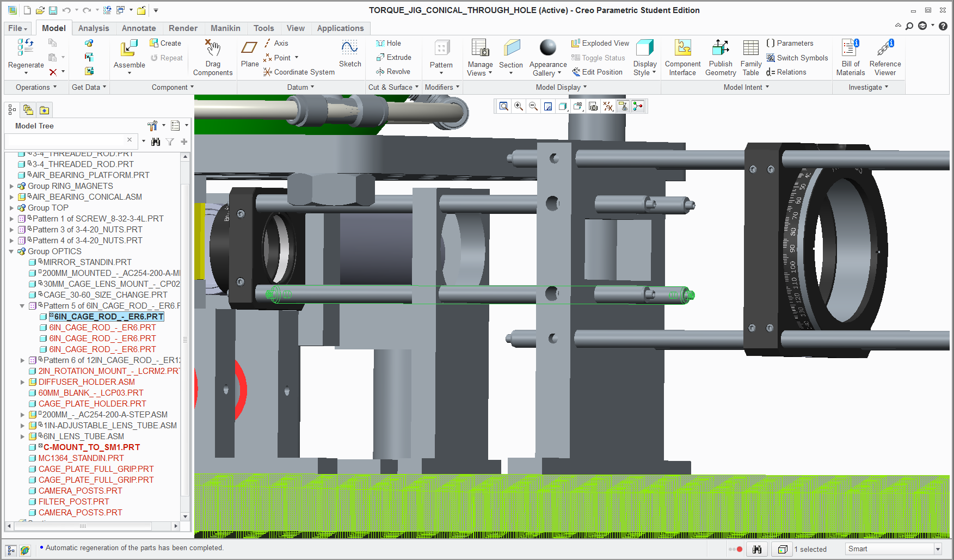Screen dimensions: 954x560
Task: Click Zoom Out on the graphics toolbar
Action: click(x=533, y=106)
